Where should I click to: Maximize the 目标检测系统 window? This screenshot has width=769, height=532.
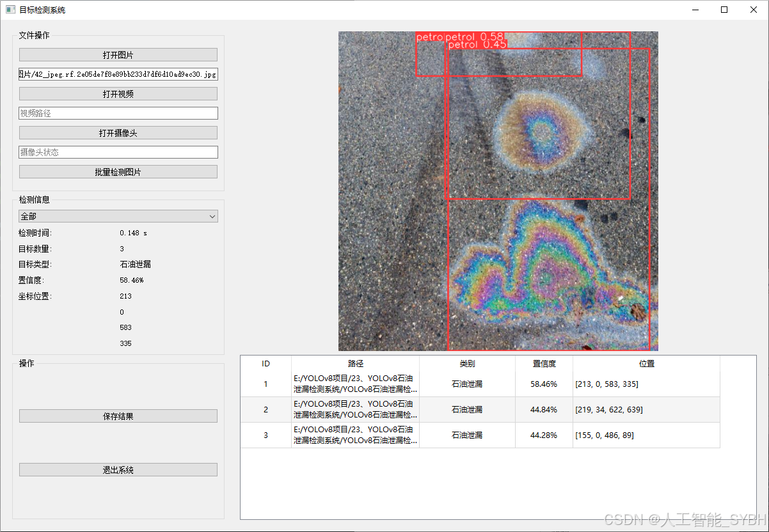click(x=724, y=10)
